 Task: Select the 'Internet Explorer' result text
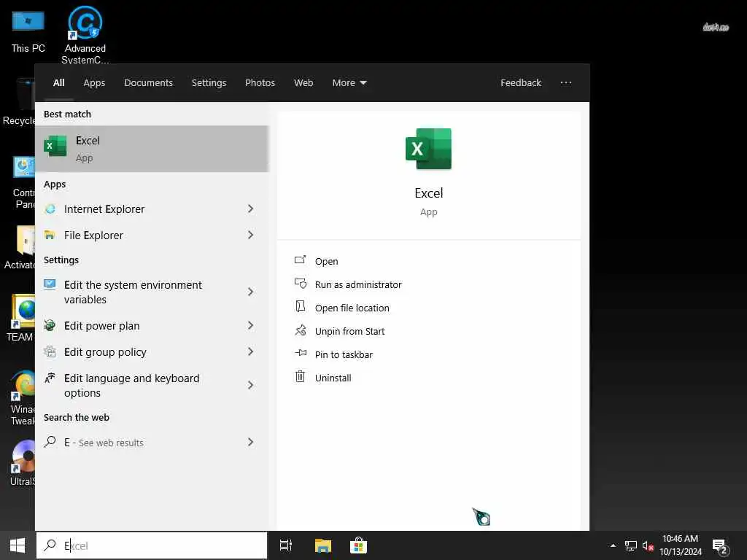(104, 209)
